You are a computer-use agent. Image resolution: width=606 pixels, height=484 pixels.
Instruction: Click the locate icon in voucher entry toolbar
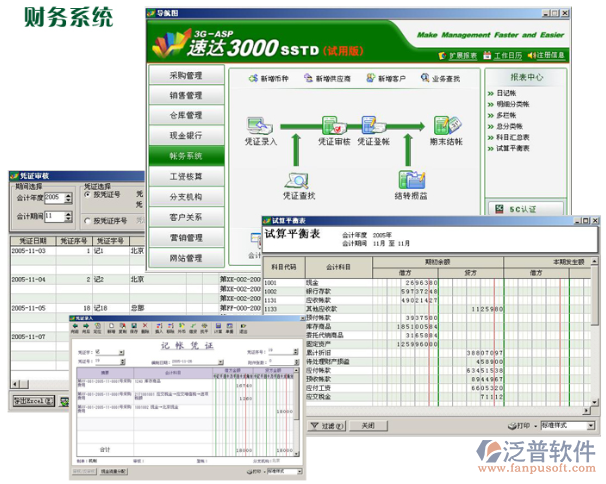pyautogui.click(x=97, y=328)
